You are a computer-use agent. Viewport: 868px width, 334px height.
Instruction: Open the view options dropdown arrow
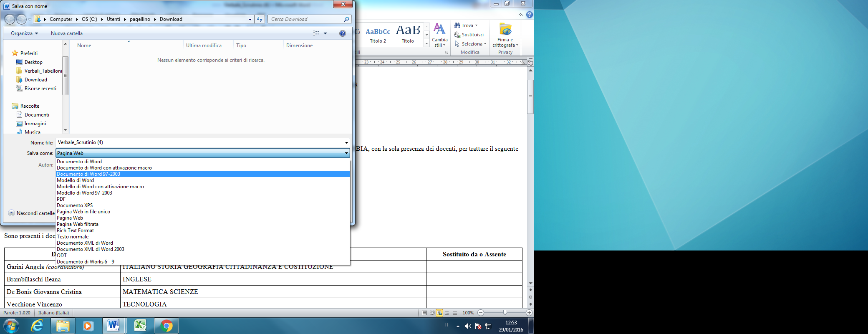pyautogui.click(x=325, y=33)
